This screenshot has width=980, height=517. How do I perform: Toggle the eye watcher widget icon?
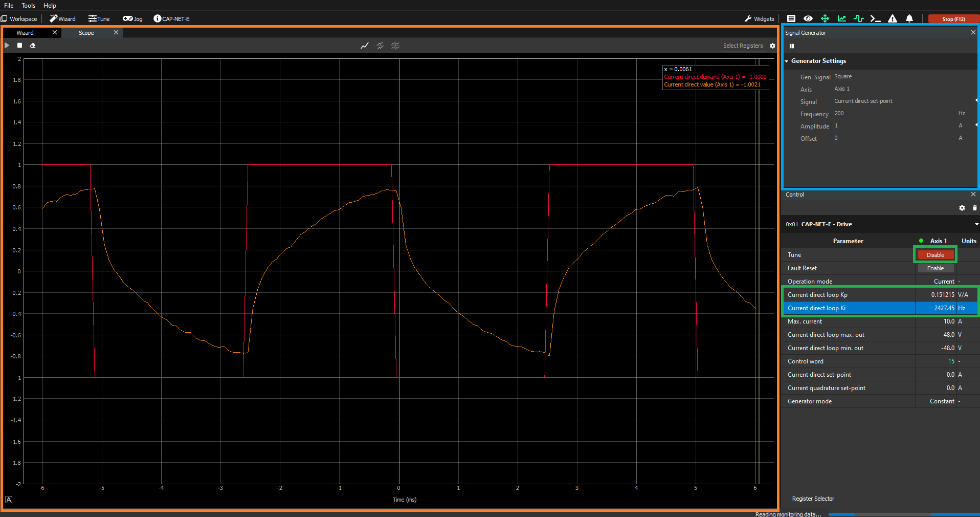pyautogui.click(x=808, y=18)
